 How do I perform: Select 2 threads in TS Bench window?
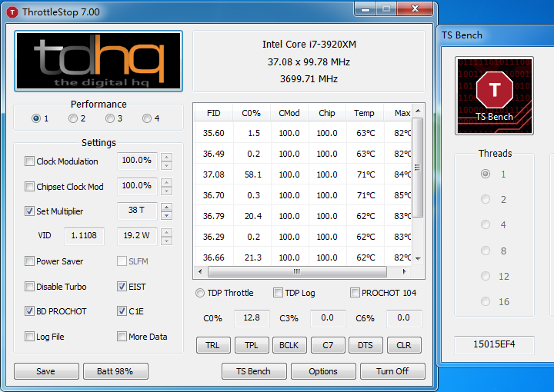pos(486,199)
